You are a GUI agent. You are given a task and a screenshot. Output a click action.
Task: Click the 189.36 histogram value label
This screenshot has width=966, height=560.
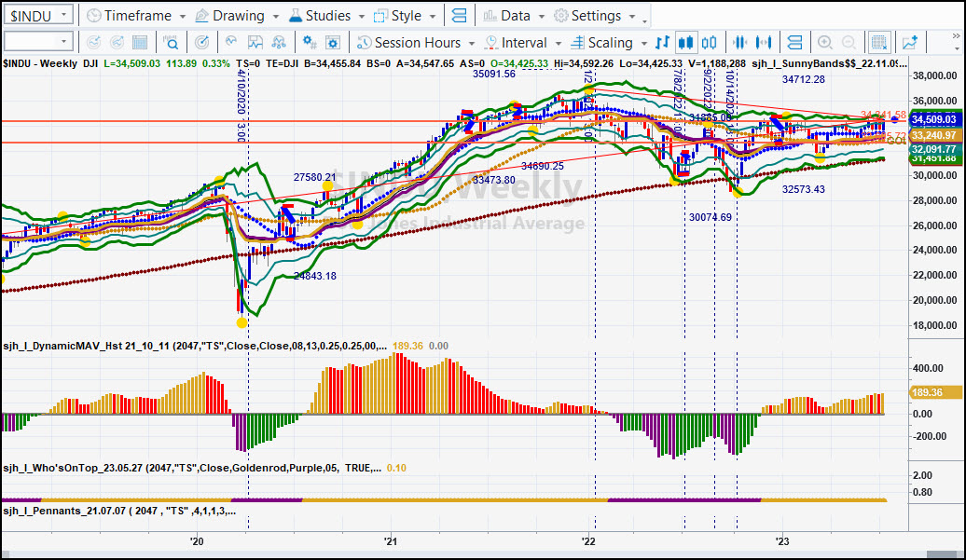[x=935, y=392]
